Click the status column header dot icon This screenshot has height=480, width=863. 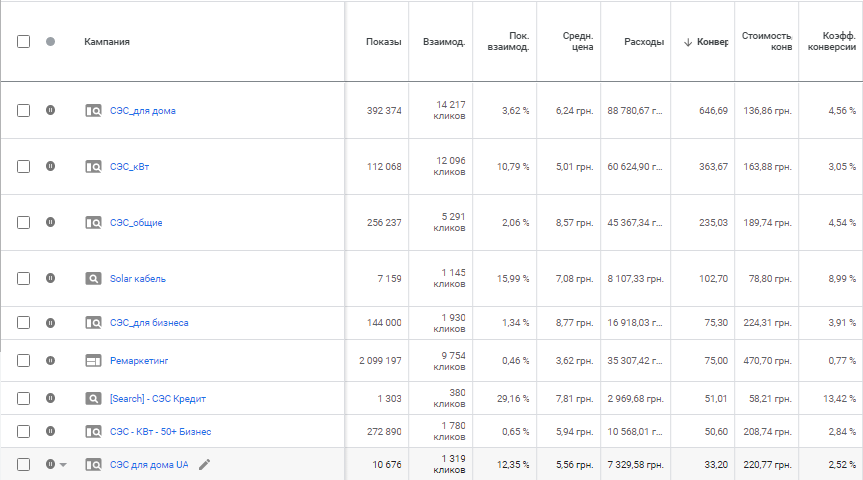pos(51,42)
